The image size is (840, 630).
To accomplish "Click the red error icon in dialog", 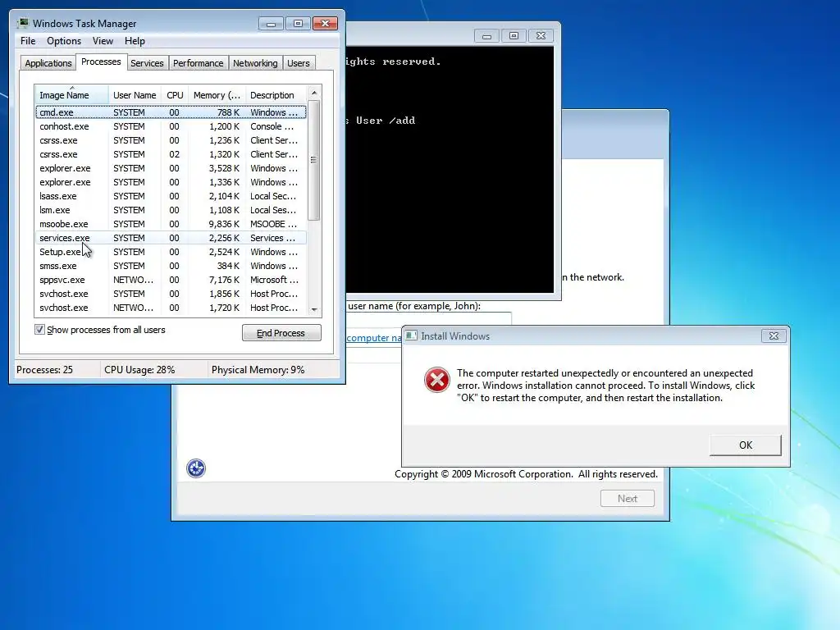I will coord(437,380).
